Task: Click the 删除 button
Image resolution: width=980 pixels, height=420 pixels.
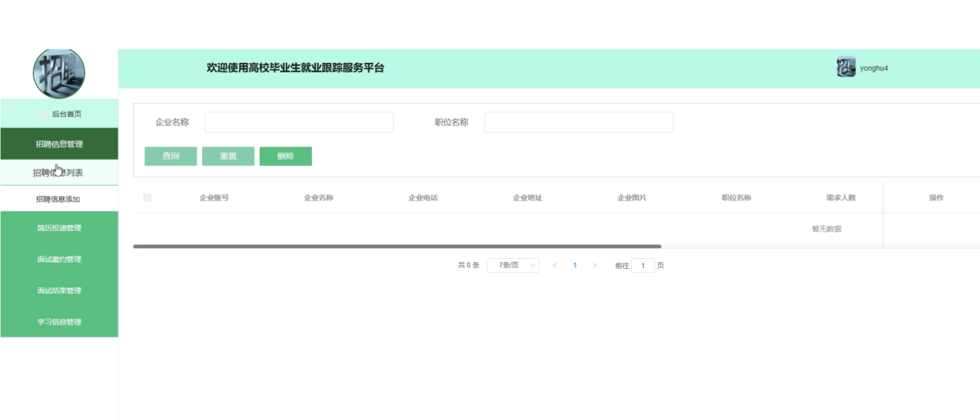Action: point(286,157)
